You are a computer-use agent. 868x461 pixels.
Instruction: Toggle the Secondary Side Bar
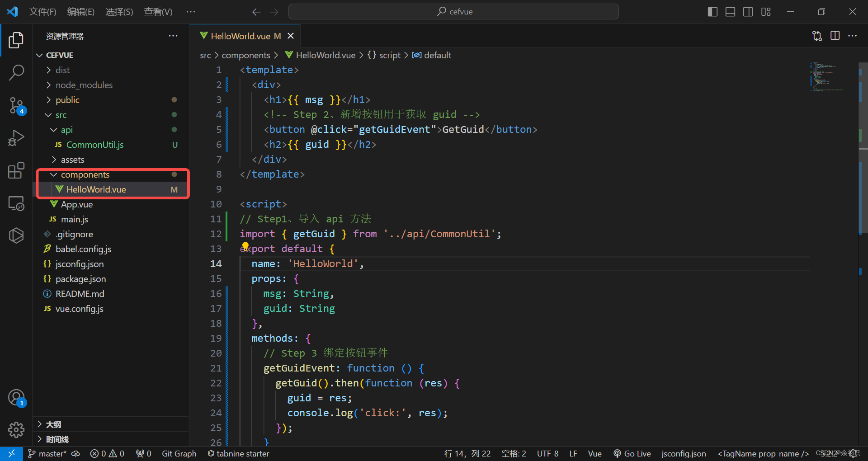pyautogui.click(x=748, y=12)
